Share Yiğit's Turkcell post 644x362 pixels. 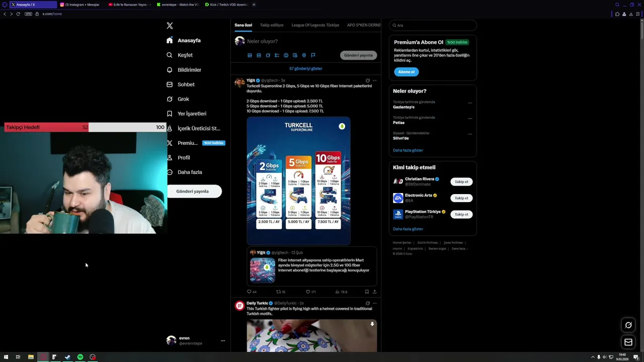click(374, 292)
